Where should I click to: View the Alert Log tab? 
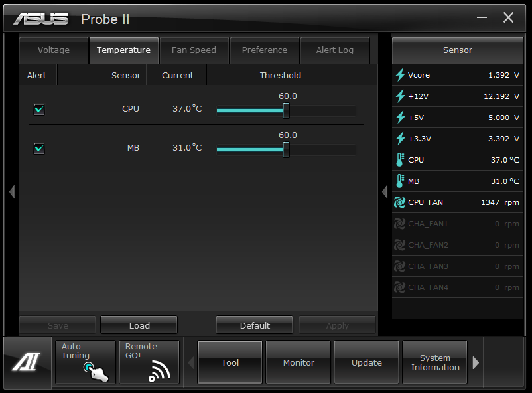coord(334,50)
